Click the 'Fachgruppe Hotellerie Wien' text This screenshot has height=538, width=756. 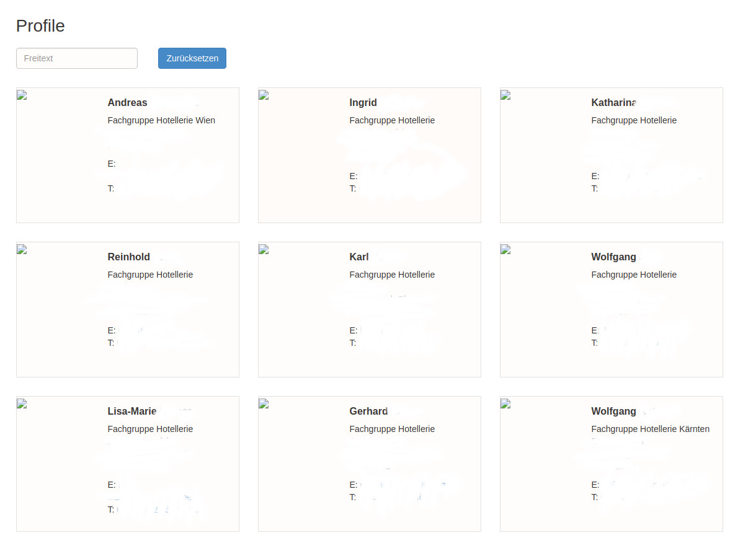pyautogui.click(x=161, y=120)
